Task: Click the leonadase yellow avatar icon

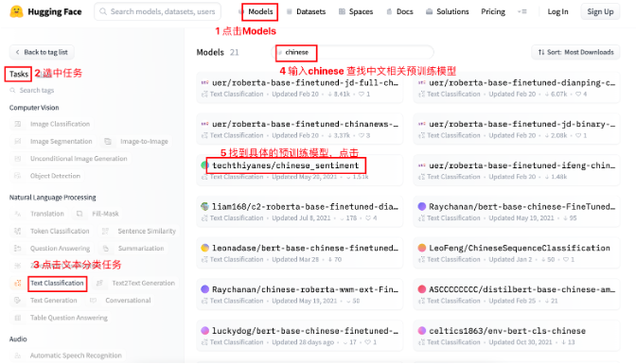Action: coord(204,248)
